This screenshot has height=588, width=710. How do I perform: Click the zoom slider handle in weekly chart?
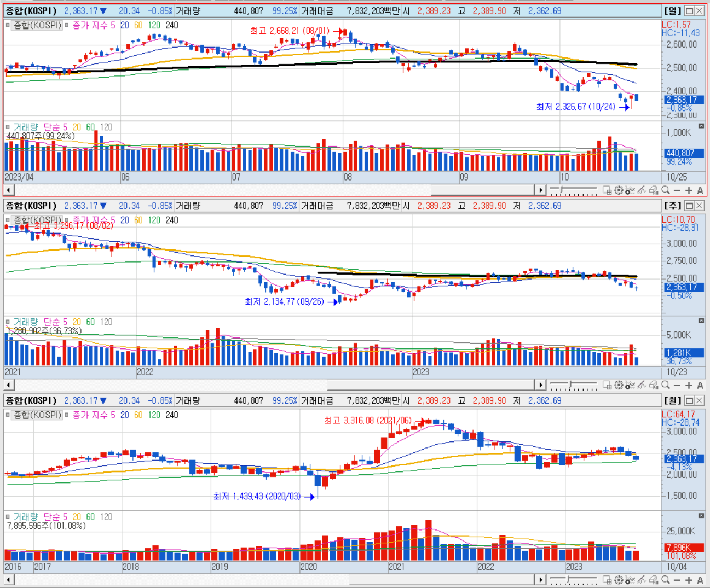[x=570, y=385]
